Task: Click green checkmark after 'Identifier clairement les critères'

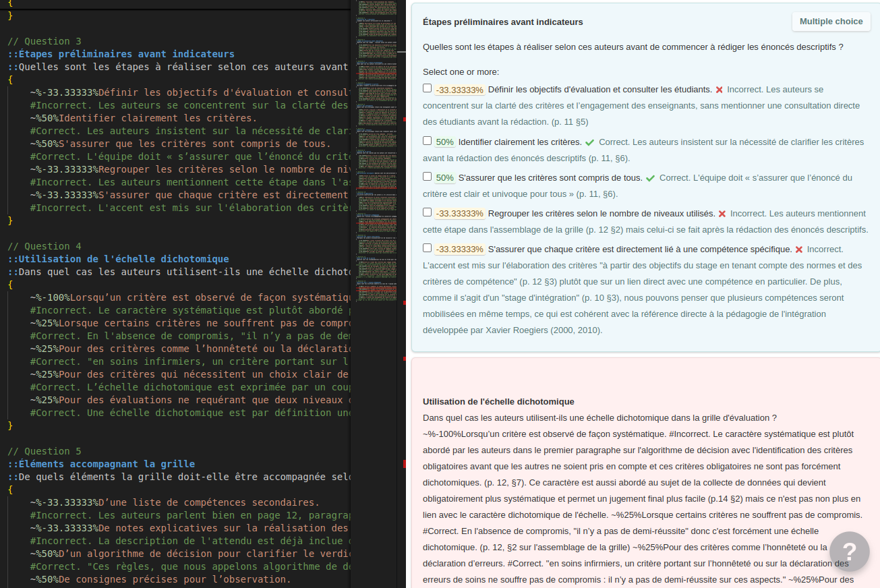Action: pos(589,142)
